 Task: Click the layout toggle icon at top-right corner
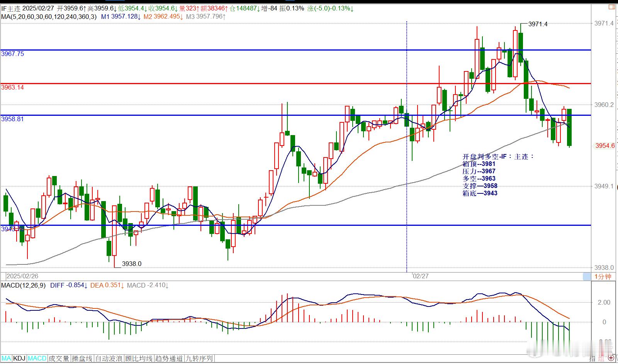click(x=611, y=7)
